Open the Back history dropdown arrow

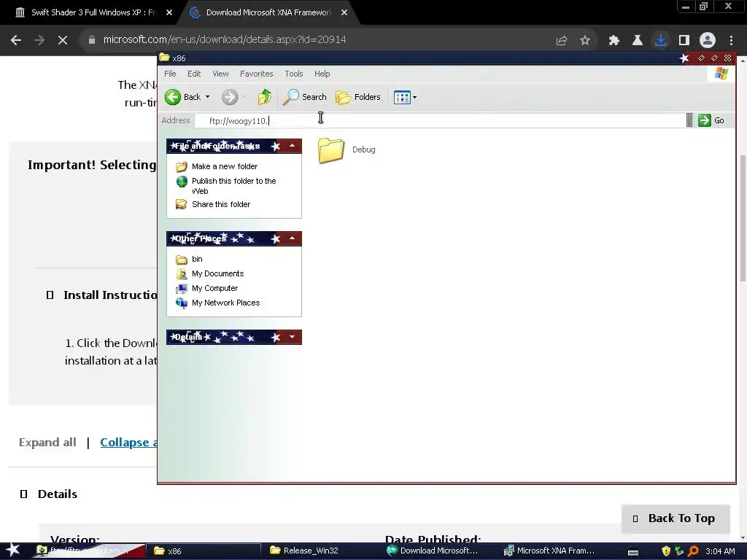pyautogui.click(x=208, y=97)
